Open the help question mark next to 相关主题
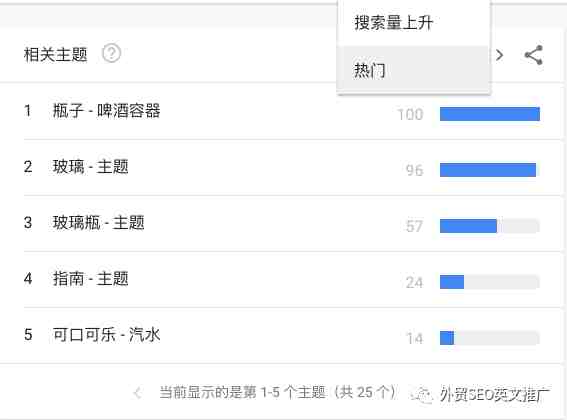This screenshot has height=420, width=567. (x=111, y=54)
